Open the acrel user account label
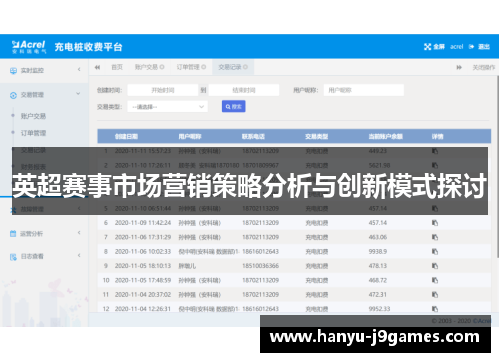The image size is (500, 362). [456, 47]
